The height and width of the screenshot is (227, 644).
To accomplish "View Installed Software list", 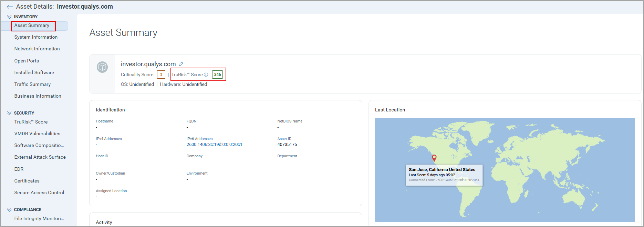I will tap(34, 72).
